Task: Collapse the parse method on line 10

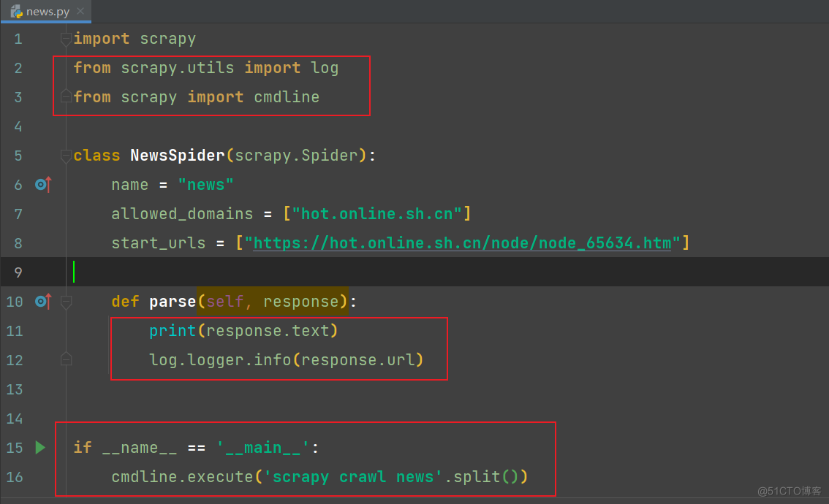Action: coord(66,302)
